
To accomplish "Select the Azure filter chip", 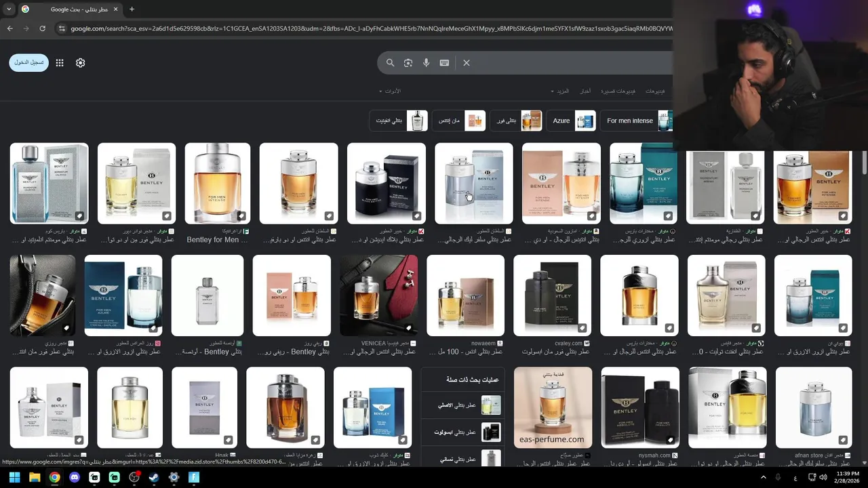I will coord(572,121).
